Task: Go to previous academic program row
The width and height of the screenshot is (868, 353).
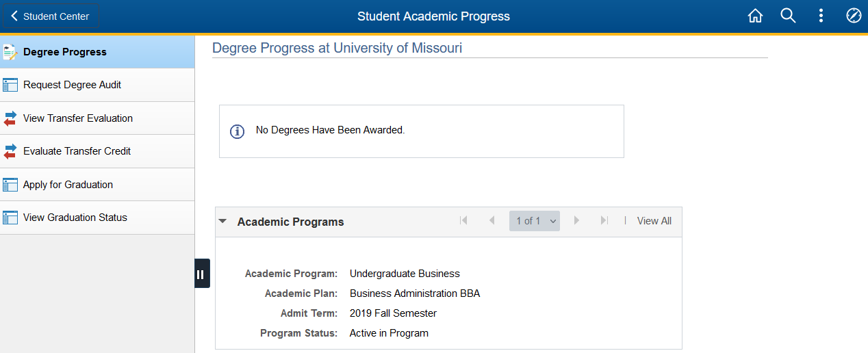Action: [492, 220]
